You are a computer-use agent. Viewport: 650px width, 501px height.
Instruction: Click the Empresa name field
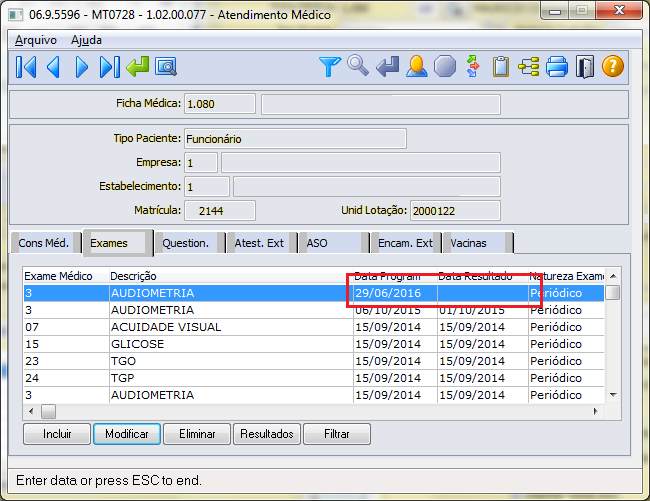(361, 162)
